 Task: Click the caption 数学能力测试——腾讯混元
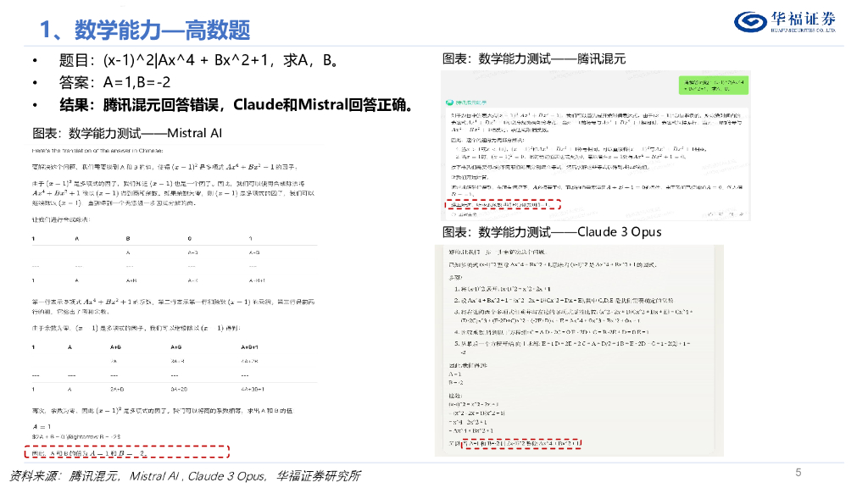(x=534, y=58)
